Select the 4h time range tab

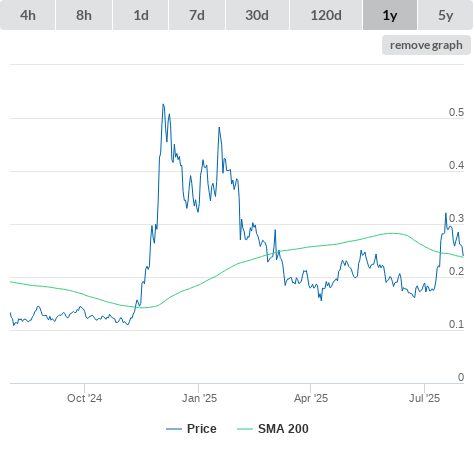coord(28,15)
